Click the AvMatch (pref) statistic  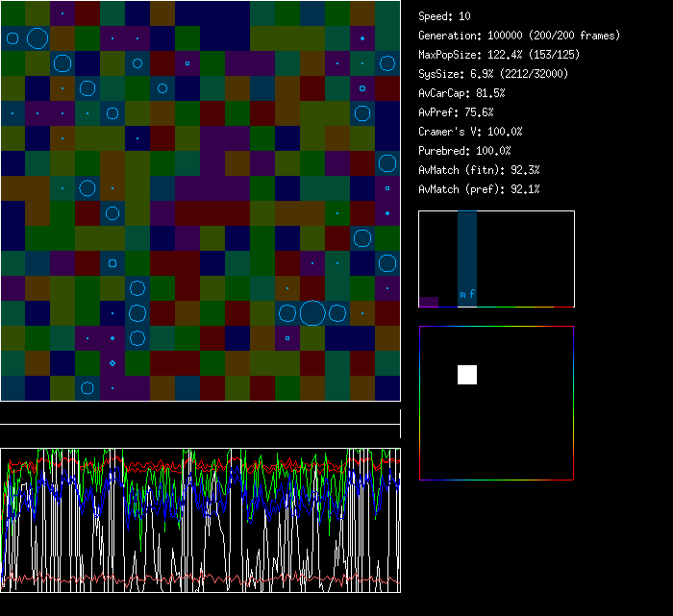click(x=479, y=189)
